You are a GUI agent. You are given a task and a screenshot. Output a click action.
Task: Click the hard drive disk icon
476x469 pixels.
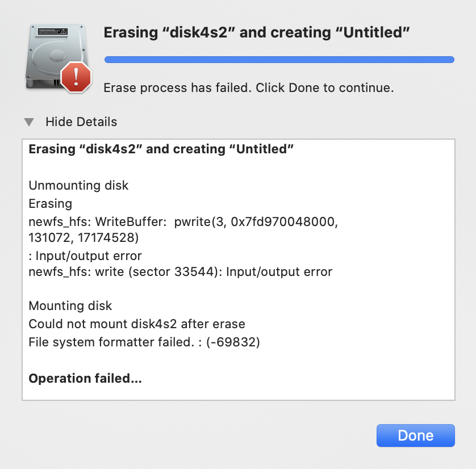(56, 57)
